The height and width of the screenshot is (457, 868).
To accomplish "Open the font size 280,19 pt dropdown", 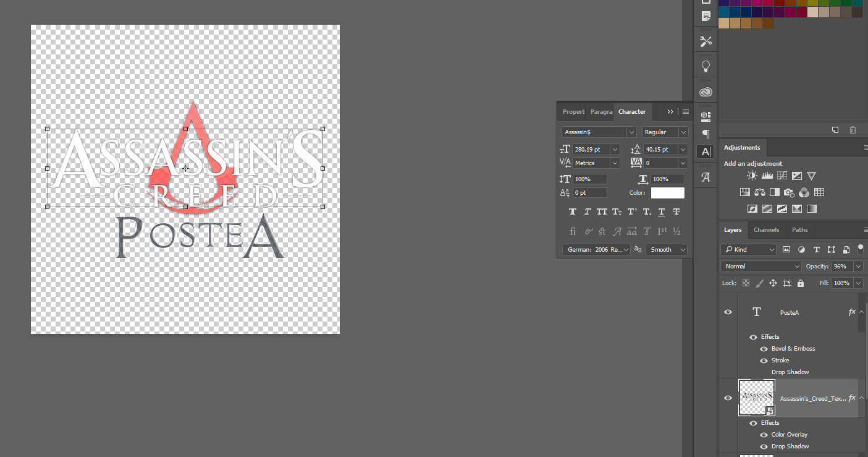I will coord(615,149).
